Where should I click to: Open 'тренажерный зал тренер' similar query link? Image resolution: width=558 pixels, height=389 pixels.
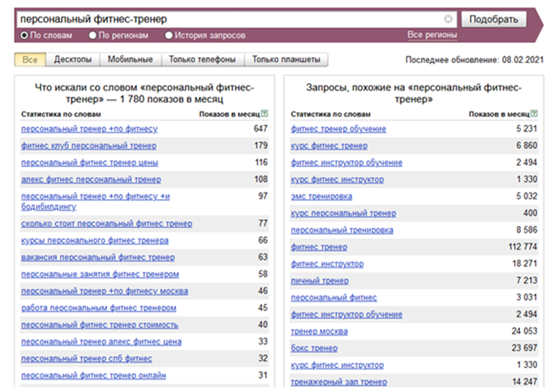[339, 382]
